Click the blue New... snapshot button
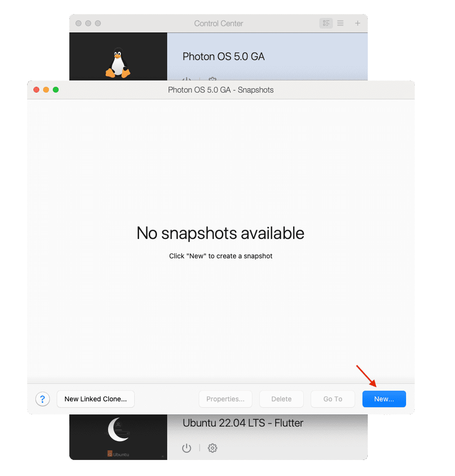The height and width of the screenshot is (476, 455). (384, 399)
